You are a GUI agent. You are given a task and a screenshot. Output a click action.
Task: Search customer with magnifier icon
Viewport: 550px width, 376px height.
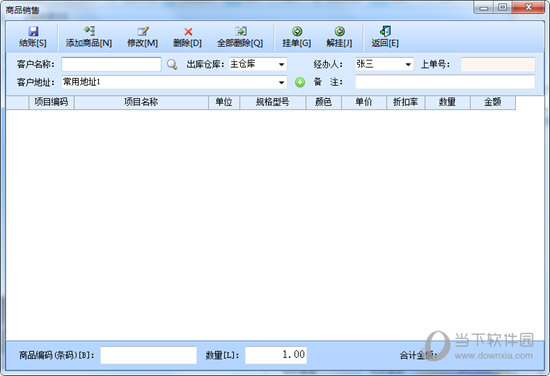pyautogui.click(x=172, y=64)
